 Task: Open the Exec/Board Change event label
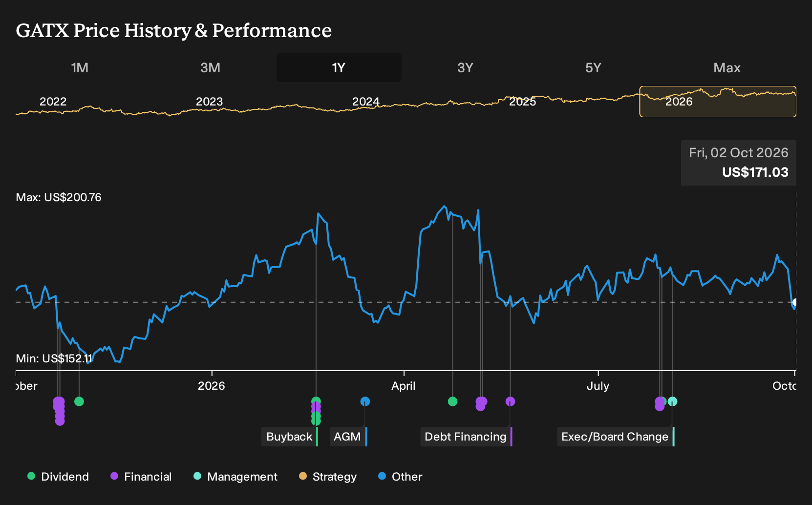(x=616, y=437)
